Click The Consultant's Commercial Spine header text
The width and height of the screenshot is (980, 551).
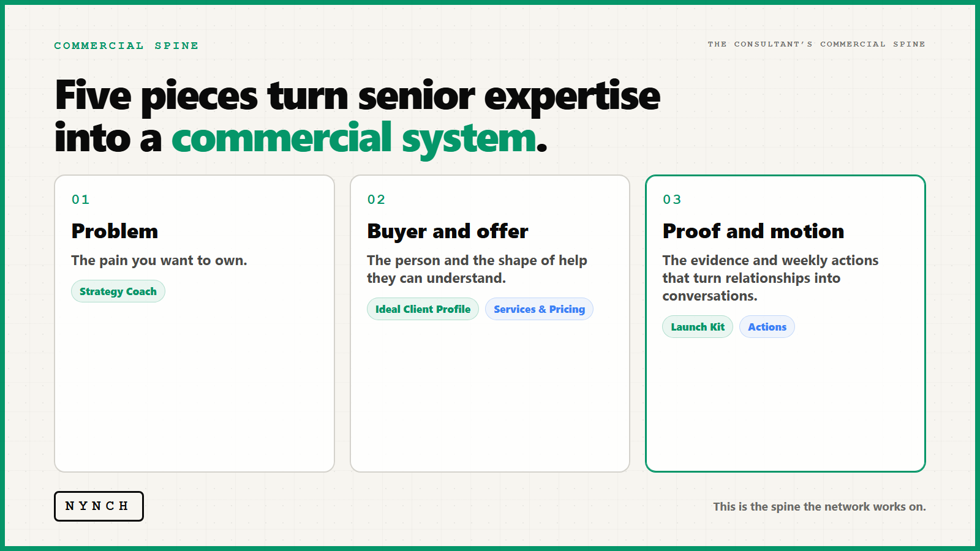[816, 44]
